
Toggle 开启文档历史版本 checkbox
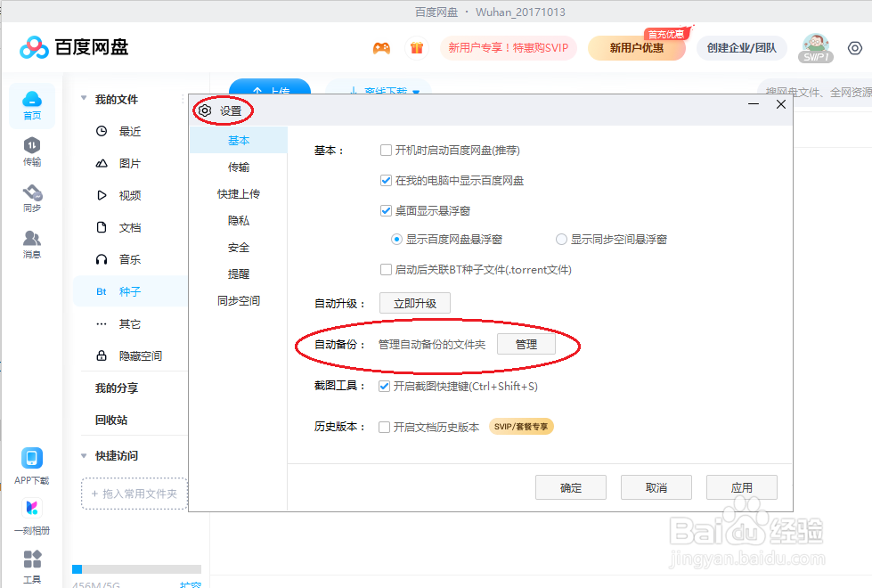tap(384, 427)
